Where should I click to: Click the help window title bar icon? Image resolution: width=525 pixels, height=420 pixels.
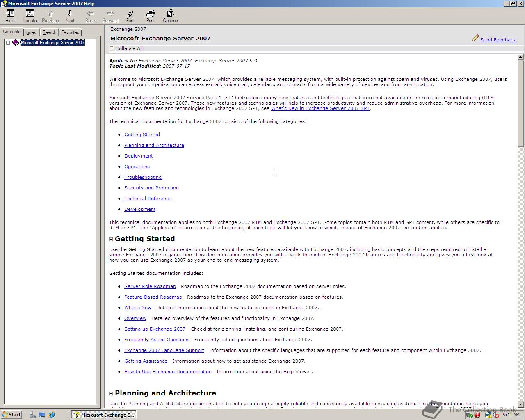click(4, 4)
